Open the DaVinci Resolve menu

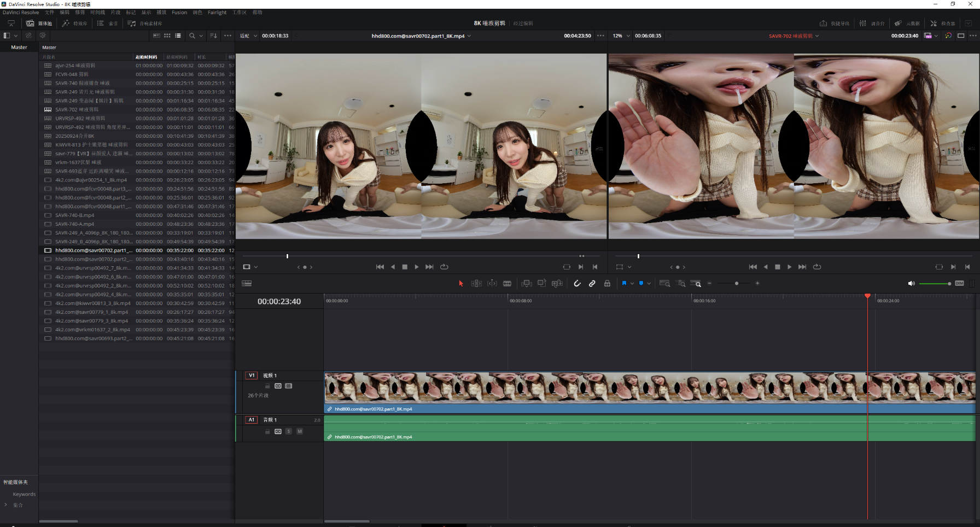21,13
